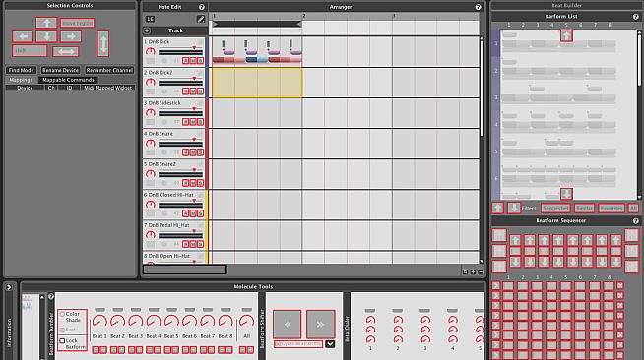
Task: Open the Beatform Shifter dropdown arrow
Action: click(x=330, y=344)
